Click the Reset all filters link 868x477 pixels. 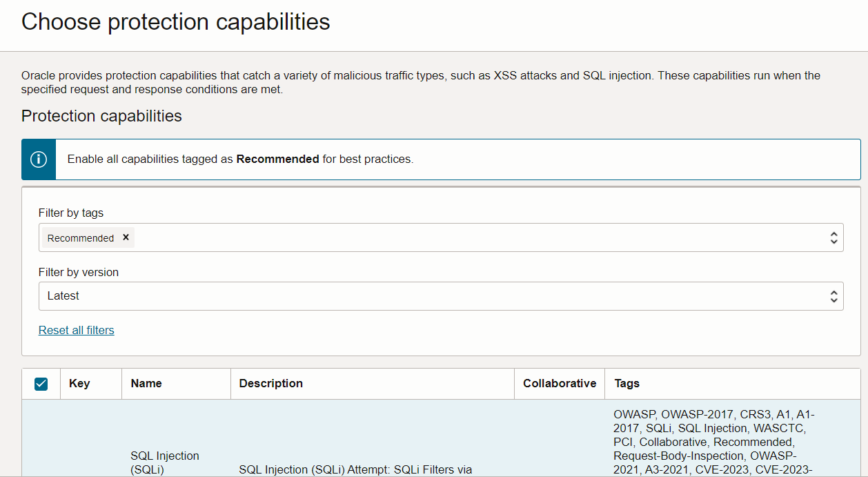pos(76,330)
